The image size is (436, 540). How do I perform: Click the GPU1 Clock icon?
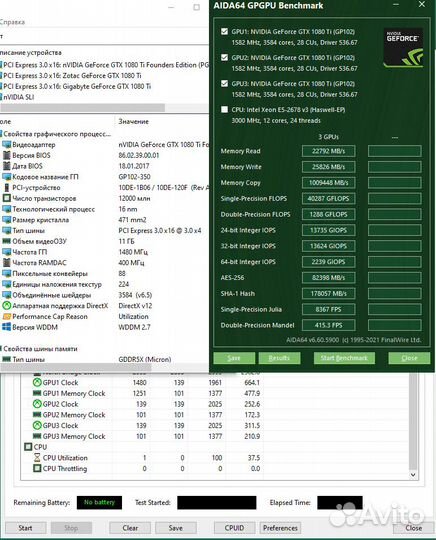click(x=37, y=383)
